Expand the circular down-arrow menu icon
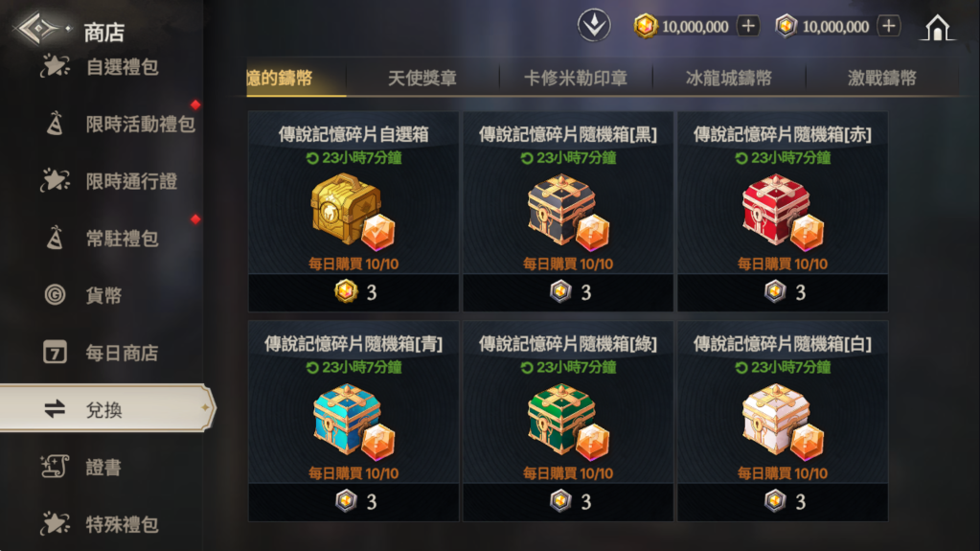Image resolution: width=980 pixels, height=551 pixels. [594, 26]
